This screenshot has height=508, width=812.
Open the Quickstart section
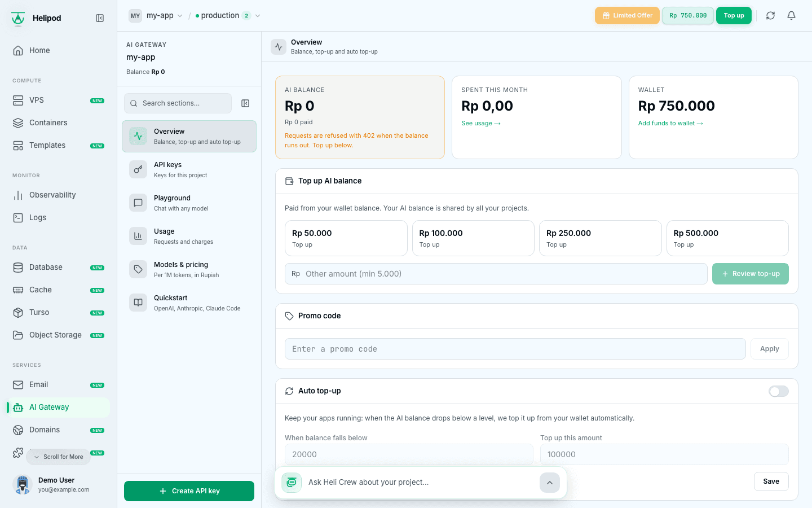(189, 303)
